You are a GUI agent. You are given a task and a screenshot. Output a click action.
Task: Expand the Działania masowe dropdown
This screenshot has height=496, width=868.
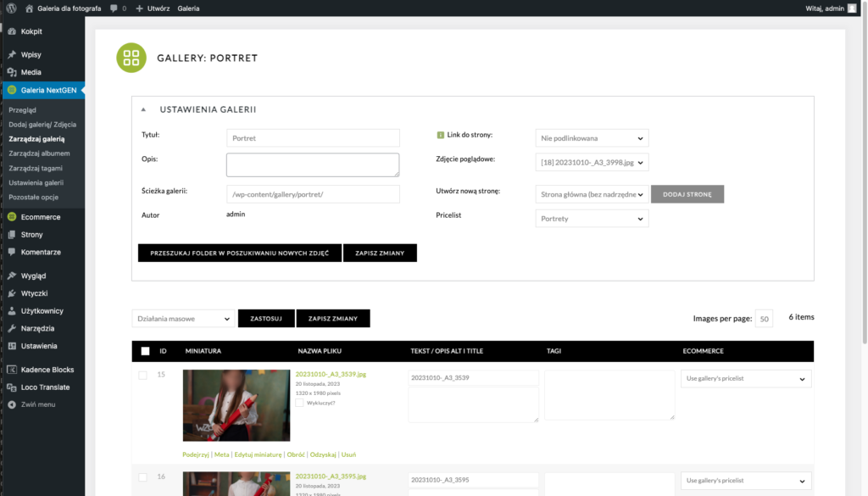point(183,319)
